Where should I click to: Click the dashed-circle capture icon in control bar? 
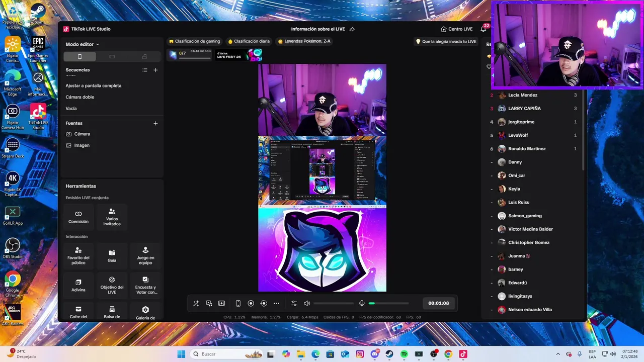point(264,303)
